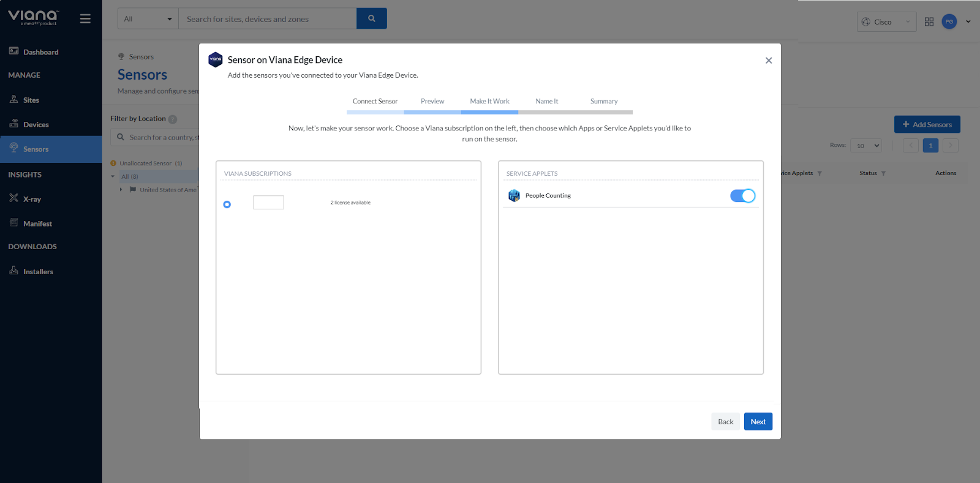This screenshot has height=483, width=980.
Task: Select the Viana subscription radio button
Action: point(227,204)
